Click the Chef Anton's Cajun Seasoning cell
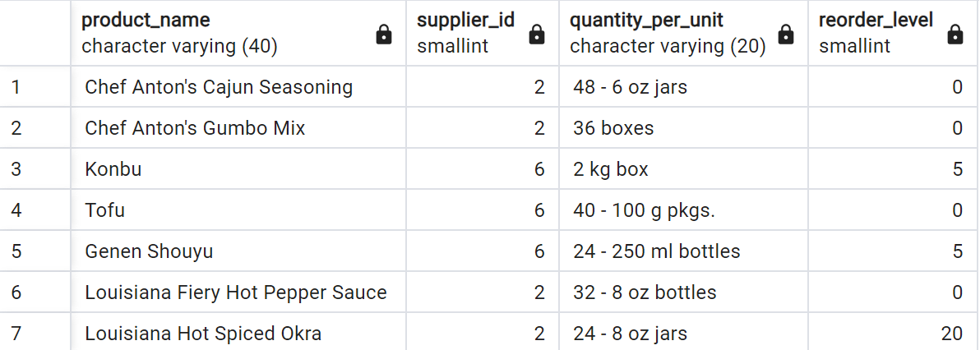The width and height of the screenshot is (980, 350). pyautogui.click(x=238, y=86)
